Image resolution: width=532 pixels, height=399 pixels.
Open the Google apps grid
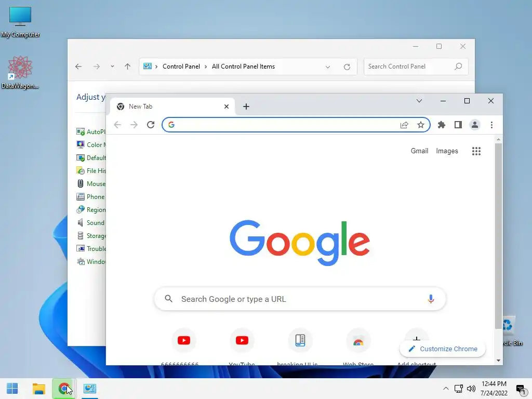pos(476,151)
